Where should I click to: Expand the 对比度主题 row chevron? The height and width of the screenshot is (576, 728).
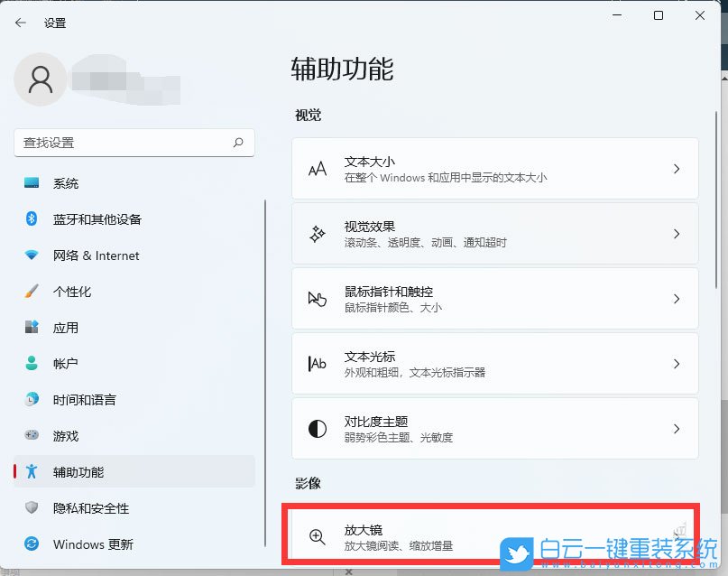[677, 429]
